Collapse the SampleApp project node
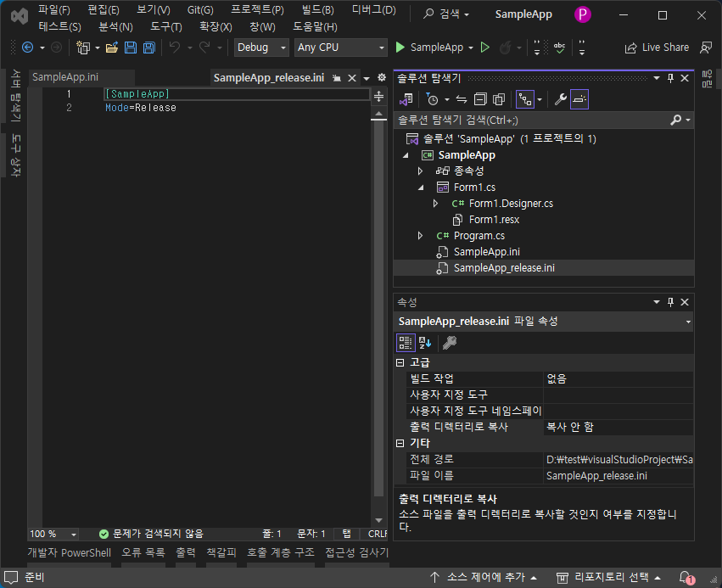Viewport: 722px width, 588px height. pos(406,155)
